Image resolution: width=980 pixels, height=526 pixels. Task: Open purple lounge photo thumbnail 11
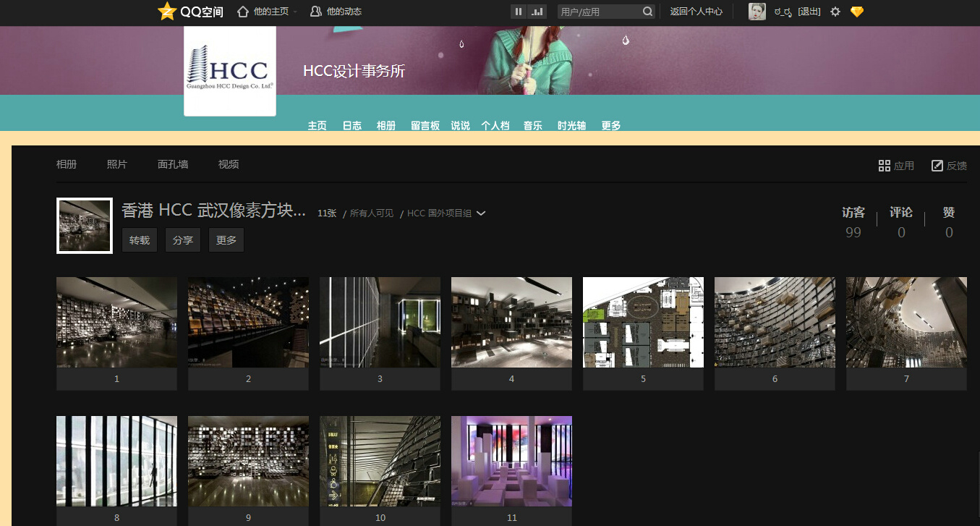coord(511,461)
